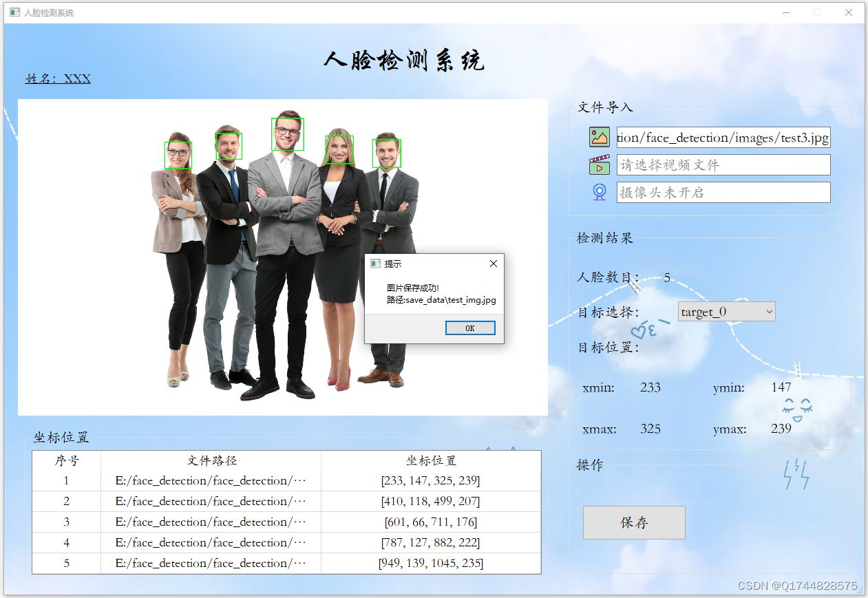The image size is (868, 598).
Task: Click the green face box on center man
Action: pos(288,134)
